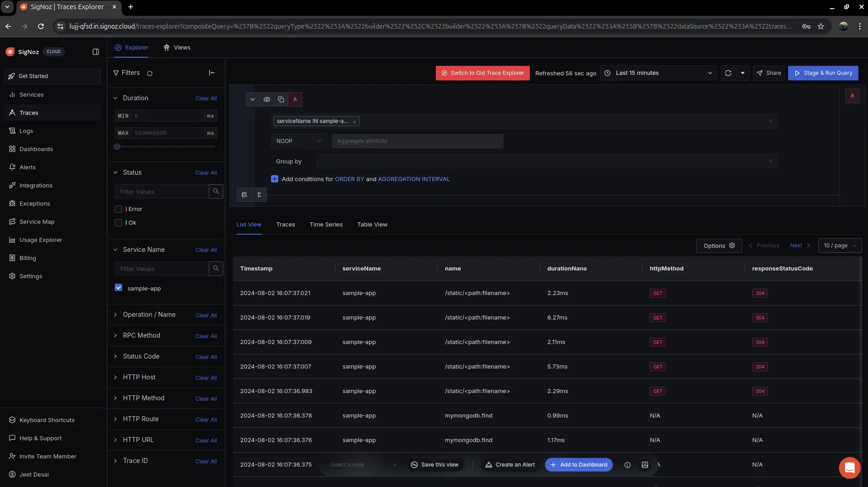Open Usage Explorer
Image resolution: width=868 pixels, height=487 pixels.
tap(40, 240)
